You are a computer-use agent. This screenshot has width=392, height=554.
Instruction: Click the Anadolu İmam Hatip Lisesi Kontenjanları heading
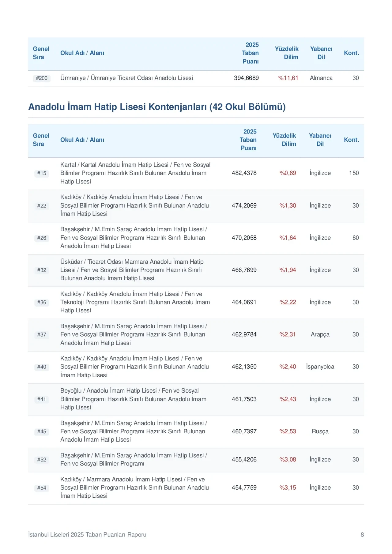(x=157, y=107)
